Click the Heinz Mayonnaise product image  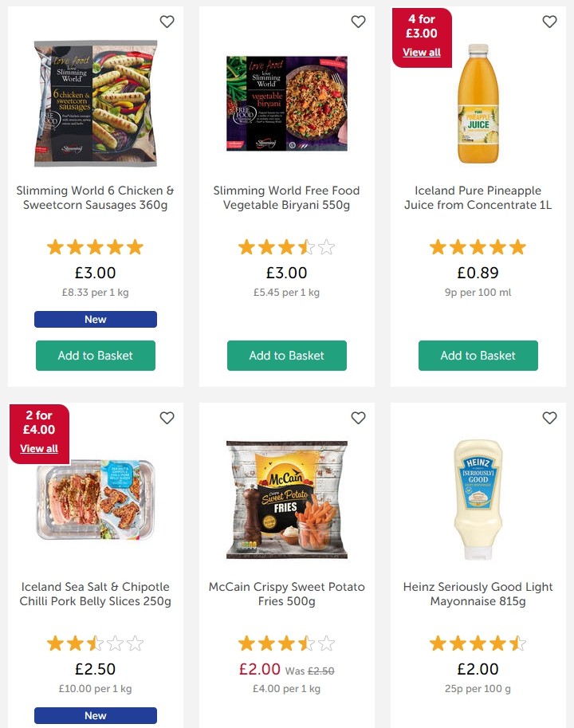coord(478,499)
